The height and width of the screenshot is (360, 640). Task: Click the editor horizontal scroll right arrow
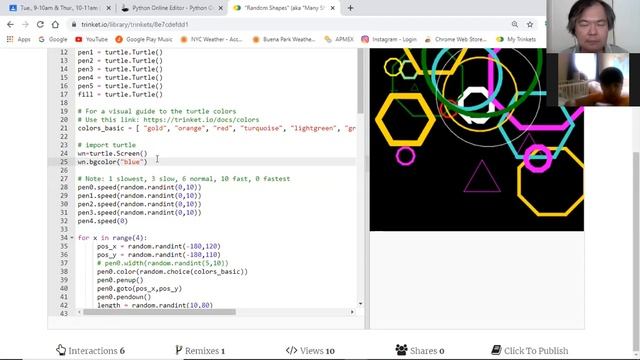click(x=352, y=312)
